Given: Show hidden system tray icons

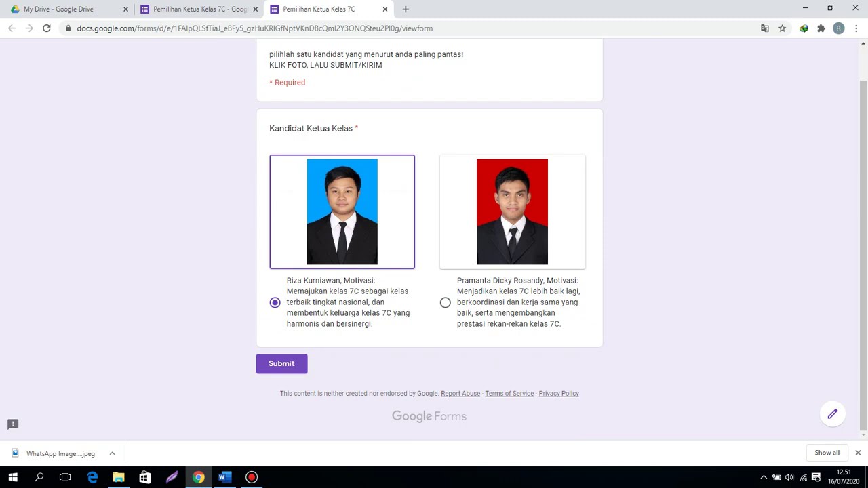Looking at the screenshot, I should tap(764, 477).
